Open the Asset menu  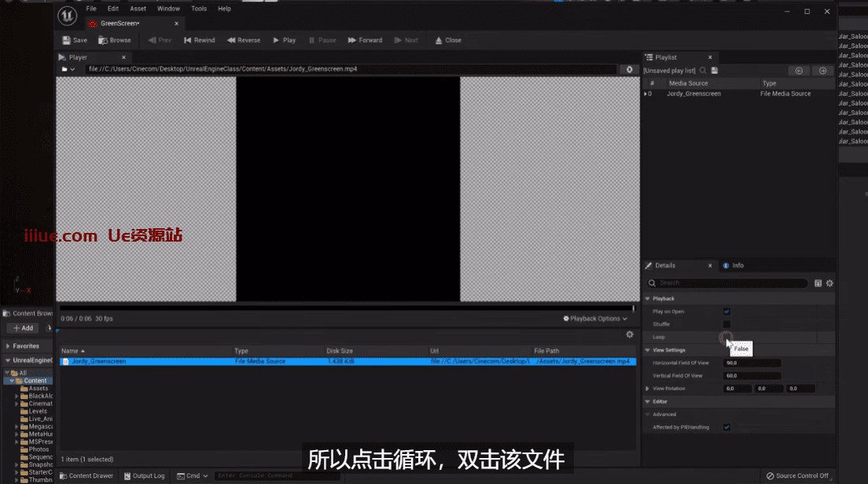(x=138, y=9)
